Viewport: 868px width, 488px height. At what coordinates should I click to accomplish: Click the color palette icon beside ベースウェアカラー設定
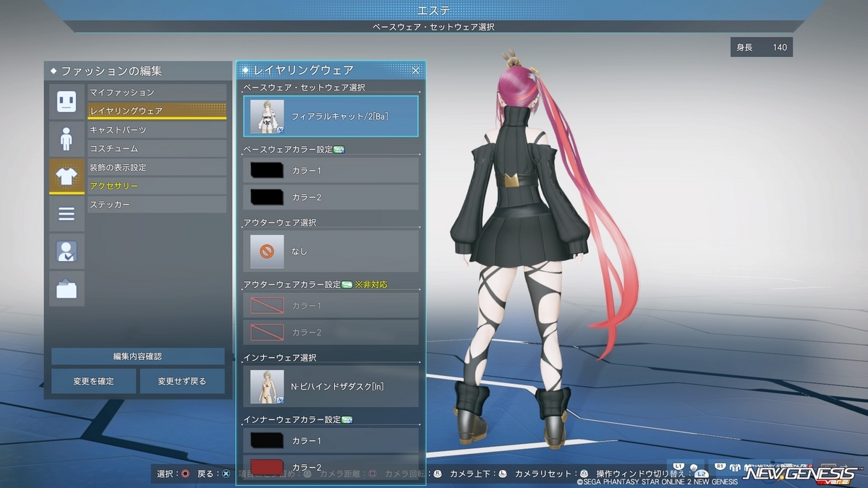click(x=339, y=150)
